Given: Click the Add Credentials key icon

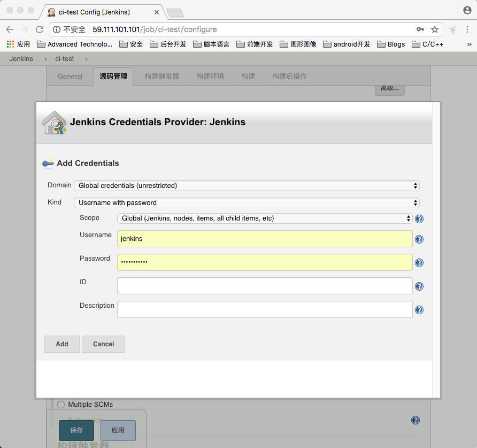Looking at the screenshot, I should click(48, 163).
